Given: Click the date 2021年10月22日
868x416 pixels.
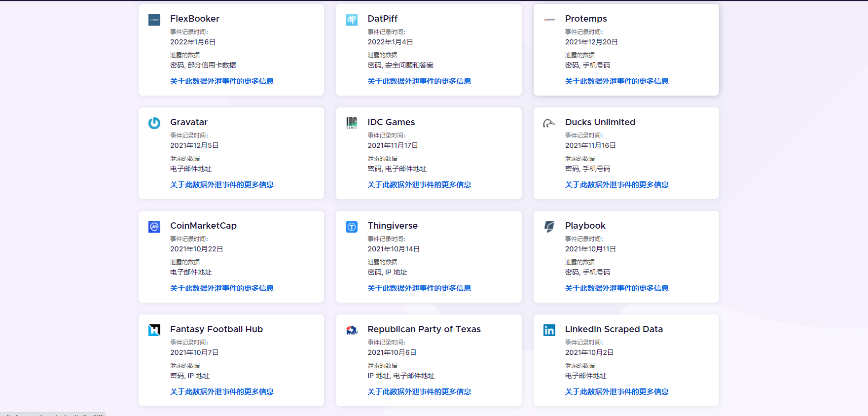Looking at the screenshot, I should pos(197,249).
